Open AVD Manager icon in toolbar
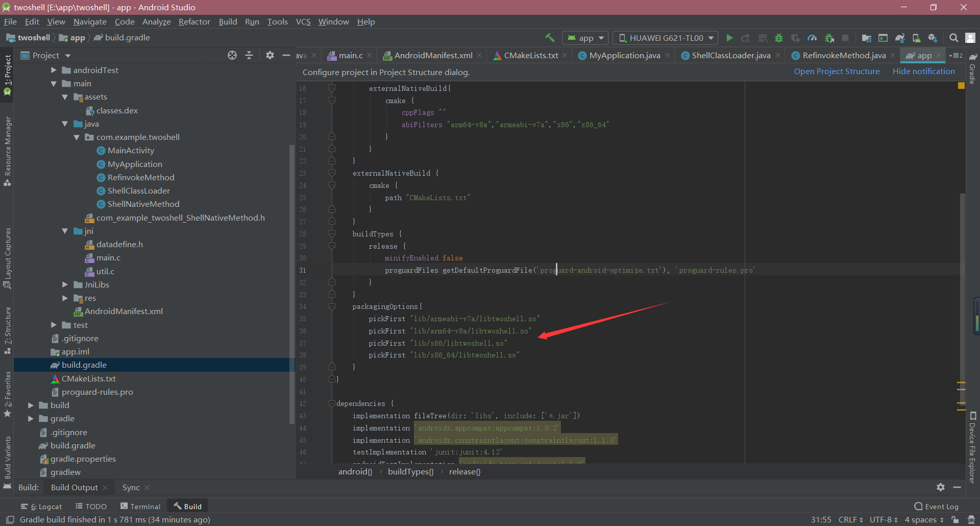Screen dimensions: 980x526 click(916, 38)
